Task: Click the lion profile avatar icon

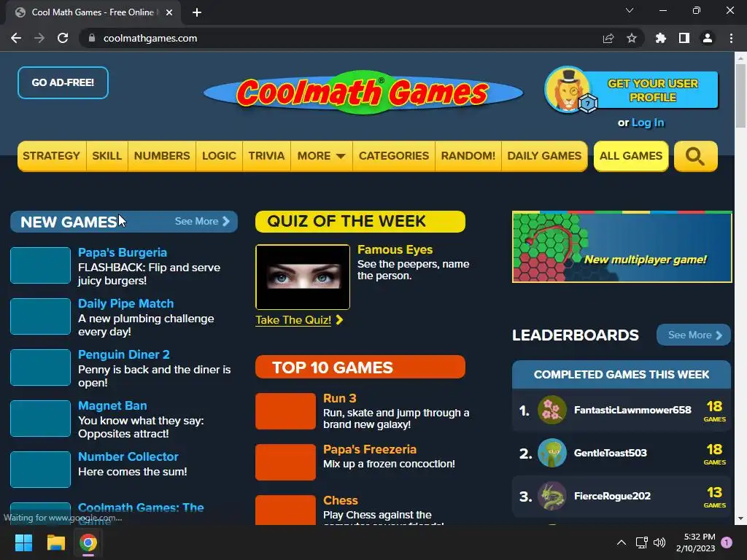Action: [x=569, y=90]
